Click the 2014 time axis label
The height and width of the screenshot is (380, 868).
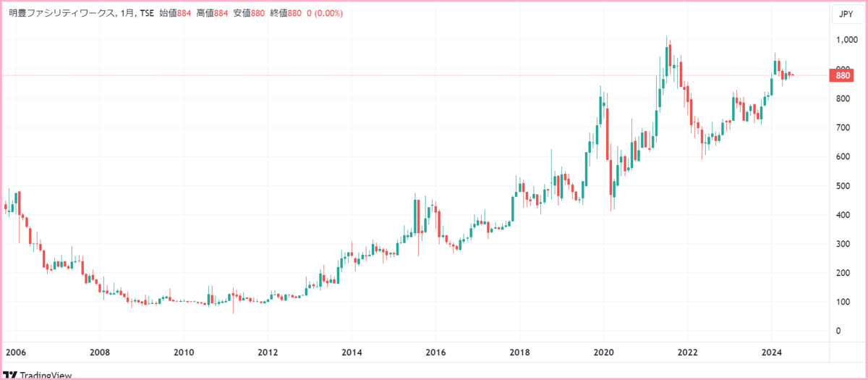[352, 352]
